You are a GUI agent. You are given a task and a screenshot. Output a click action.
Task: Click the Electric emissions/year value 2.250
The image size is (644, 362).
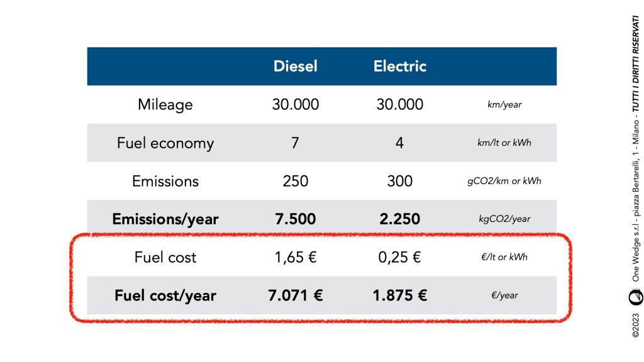point(400,219)
